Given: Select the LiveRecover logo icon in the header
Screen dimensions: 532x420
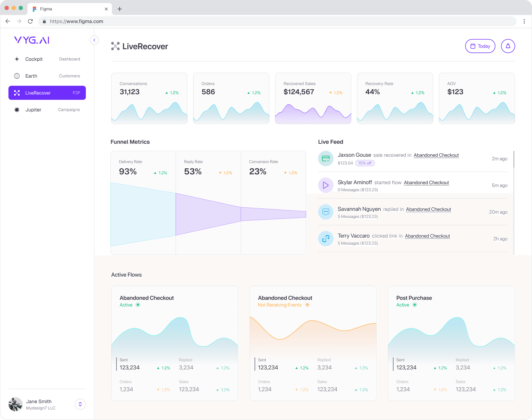Looking at the screenshot, I should [115, 46].
